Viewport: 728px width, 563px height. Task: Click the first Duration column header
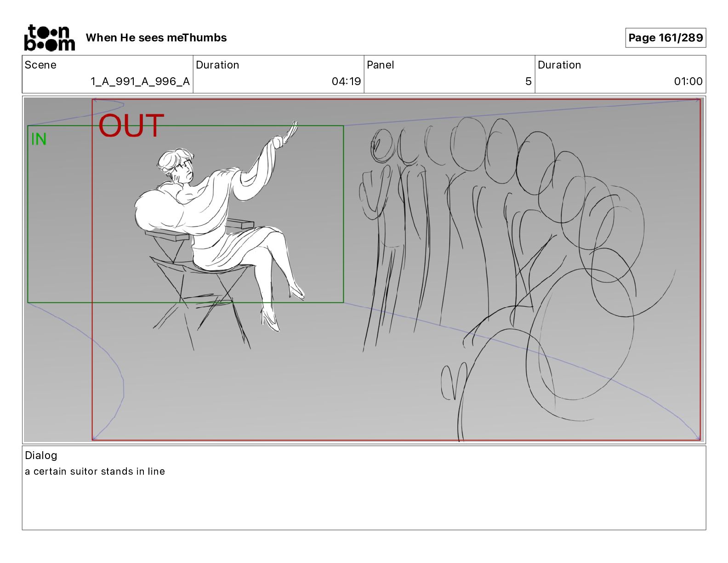click(217, 65)
